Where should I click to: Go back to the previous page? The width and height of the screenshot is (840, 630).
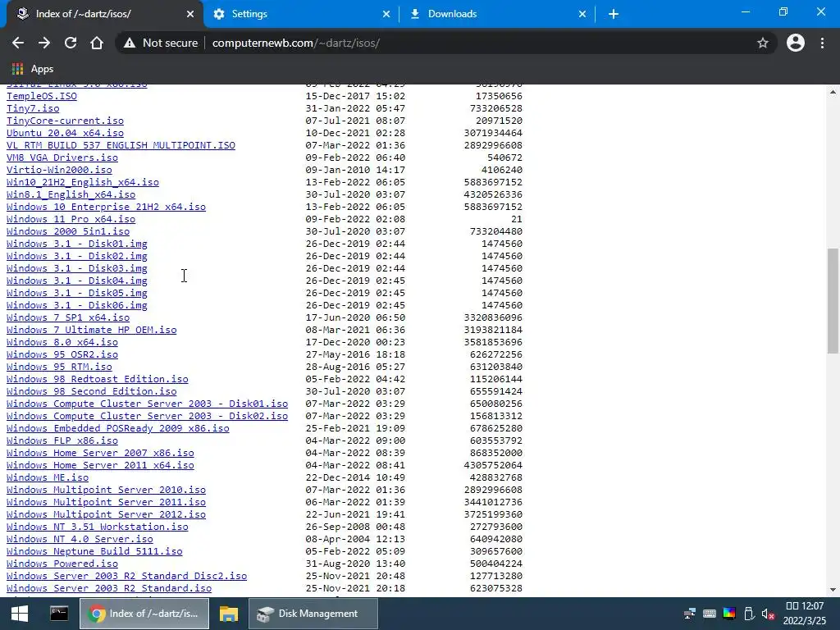[x=18, y=43]
